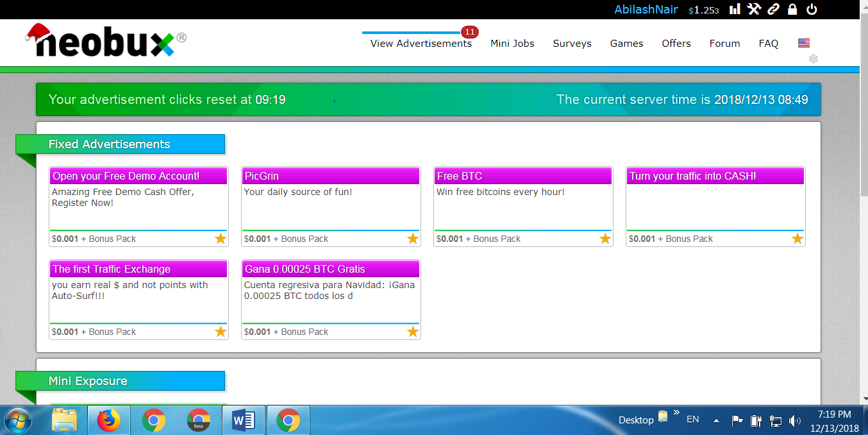This screenshot has width=868, height=435.
Task: Click 'Win free bitcoins every hour!' text
Action: tap(501, 192)
